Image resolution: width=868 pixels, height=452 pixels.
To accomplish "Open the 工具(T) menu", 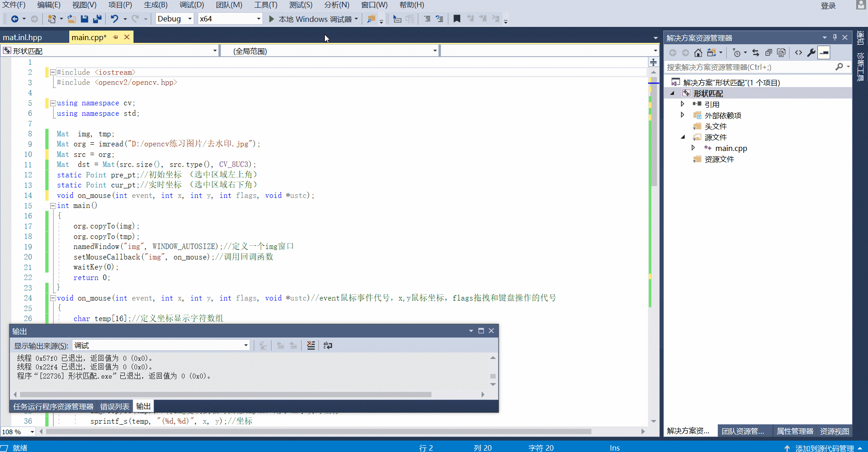I will pos(266,5).
